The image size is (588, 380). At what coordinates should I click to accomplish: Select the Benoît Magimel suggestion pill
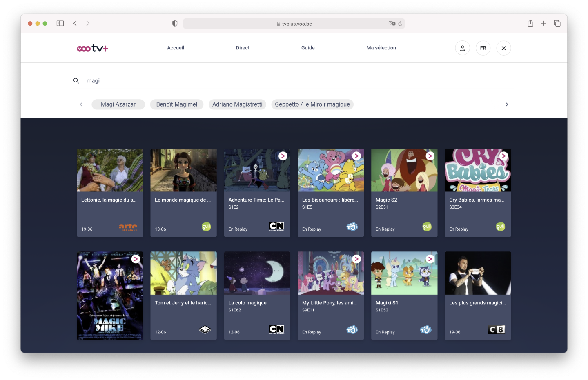(177, 104)
